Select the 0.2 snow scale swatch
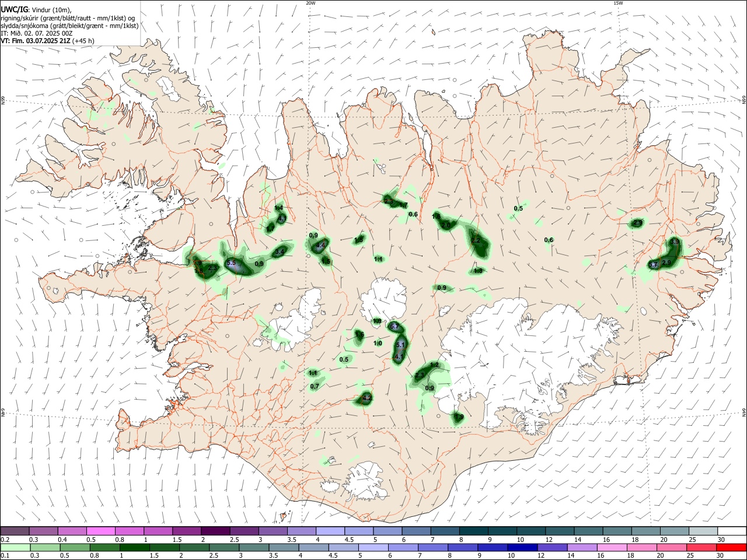 [x=15, y=531]
